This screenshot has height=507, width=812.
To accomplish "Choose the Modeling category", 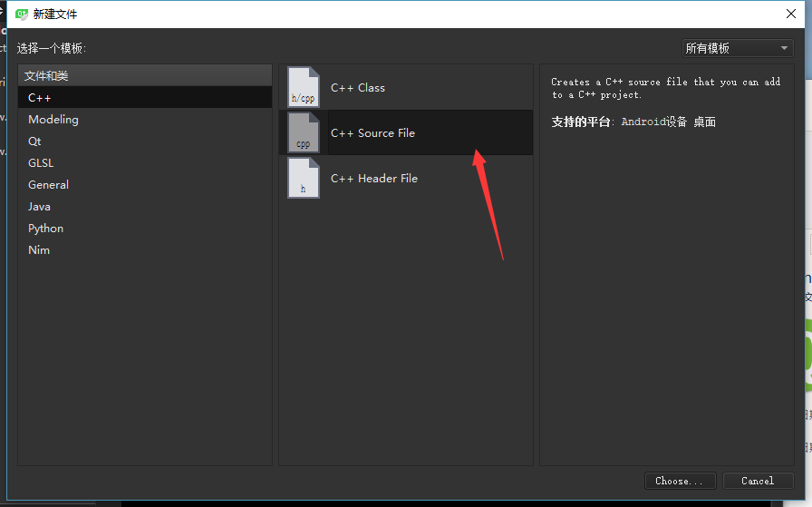I will tap(145, 119).
